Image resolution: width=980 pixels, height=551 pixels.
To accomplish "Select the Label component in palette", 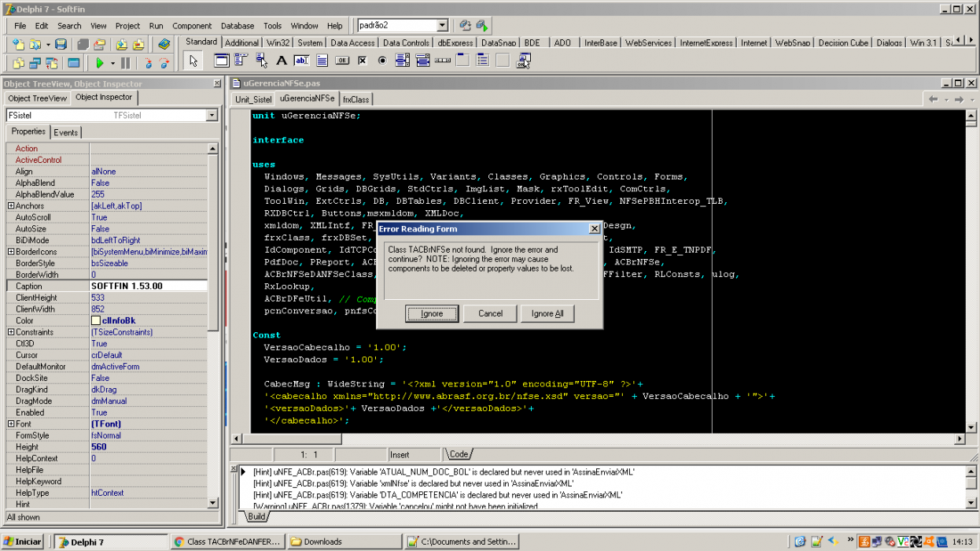I will tap(282, 61).
